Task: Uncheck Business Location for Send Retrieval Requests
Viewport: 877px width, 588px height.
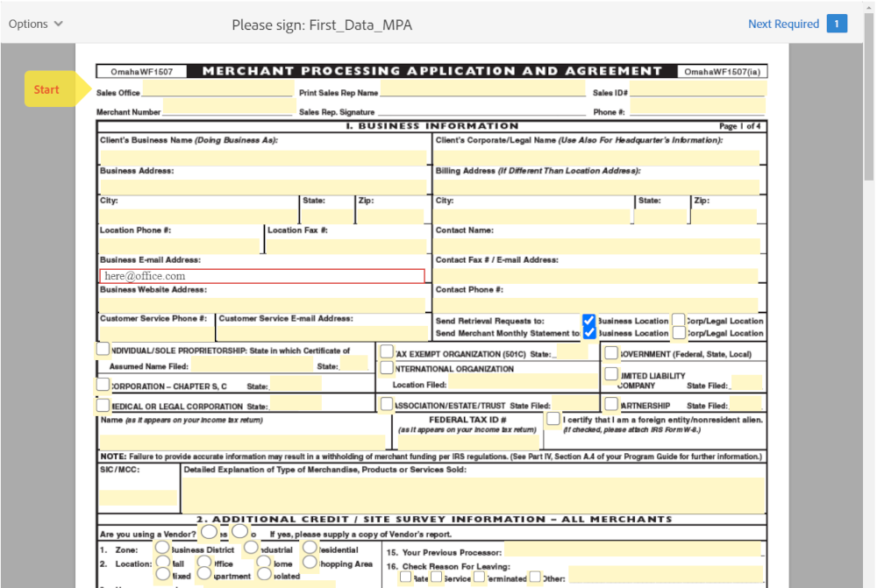Action: coord(589,320)
